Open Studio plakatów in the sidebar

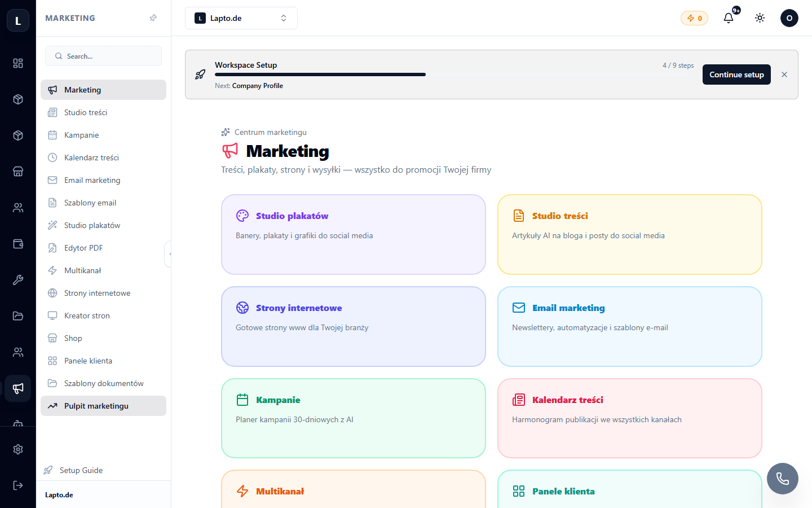point(104,225)
